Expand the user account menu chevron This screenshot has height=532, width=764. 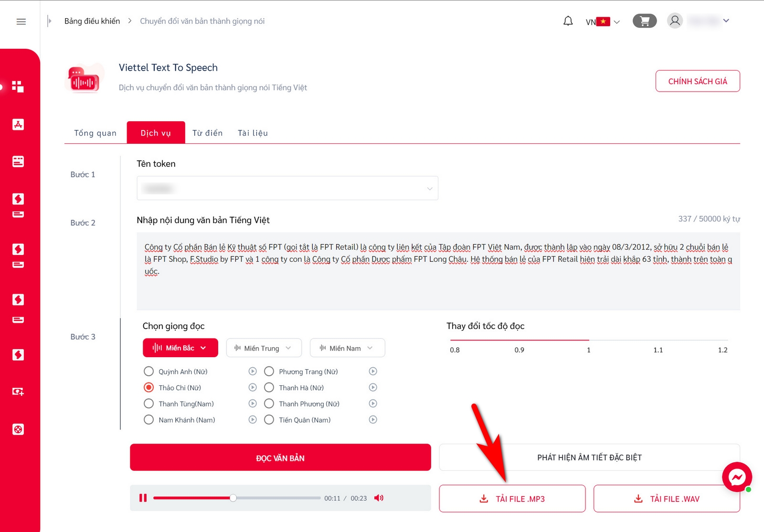(x=726, y=21)
